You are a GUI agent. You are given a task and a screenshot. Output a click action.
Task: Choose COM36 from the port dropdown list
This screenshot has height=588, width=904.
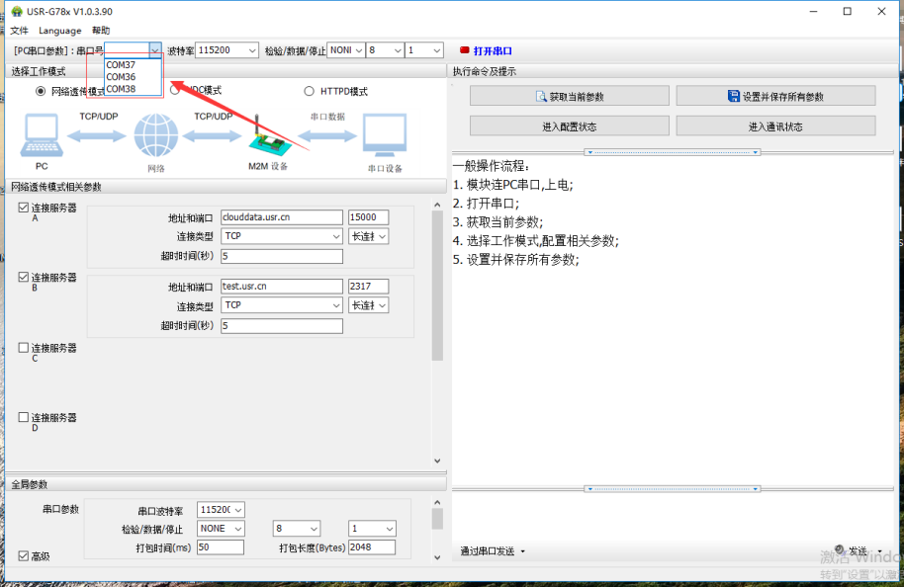(x=121, y=77)
